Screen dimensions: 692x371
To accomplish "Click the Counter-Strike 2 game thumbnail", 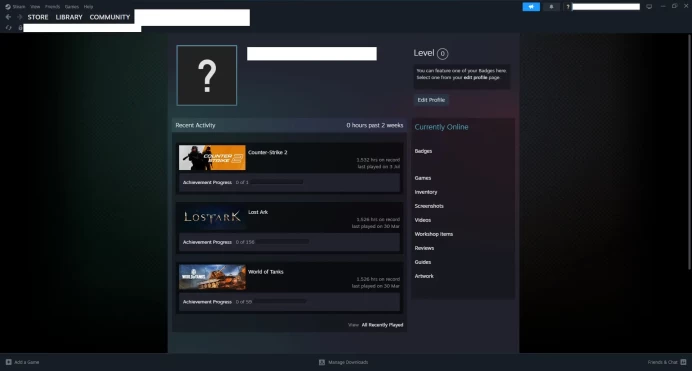I will [212, 157].
